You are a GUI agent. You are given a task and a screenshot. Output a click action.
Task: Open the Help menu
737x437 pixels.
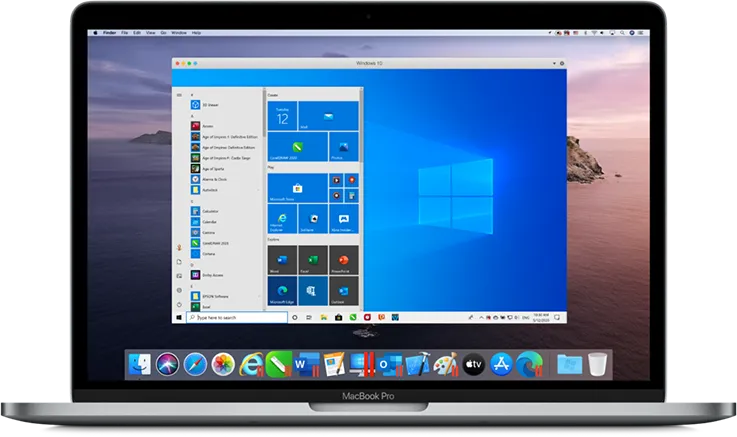196,33
